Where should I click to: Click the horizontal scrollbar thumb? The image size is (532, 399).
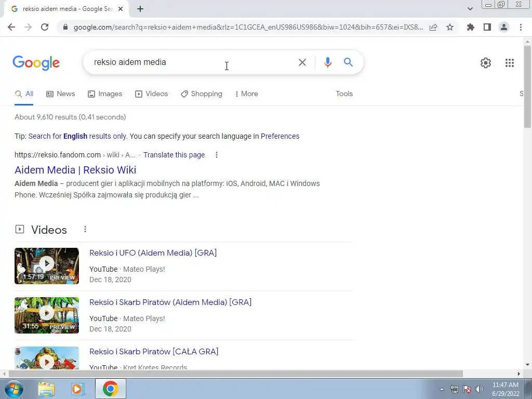coord(236,374)
